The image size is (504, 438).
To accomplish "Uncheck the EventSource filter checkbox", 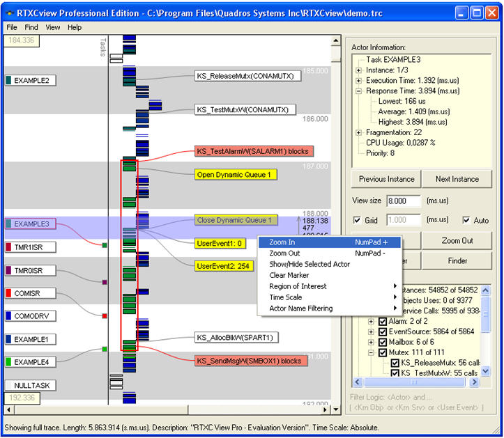I will click(x=383, y=331).
